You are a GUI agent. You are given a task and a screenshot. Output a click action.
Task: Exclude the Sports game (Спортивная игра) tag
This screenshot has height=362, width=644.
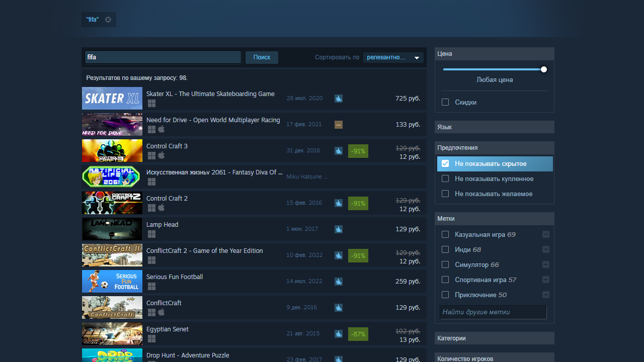546,280
